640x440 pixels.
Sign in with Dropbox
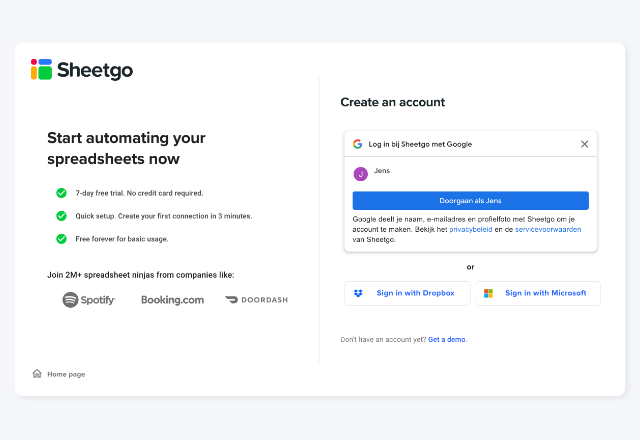[x=407, y=293]
